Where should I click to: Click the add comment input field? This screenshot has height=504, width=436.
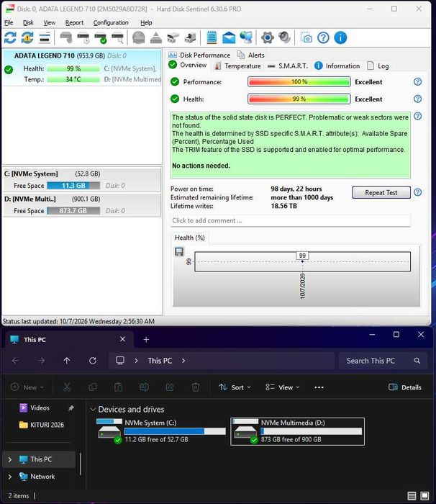point(290,220)
